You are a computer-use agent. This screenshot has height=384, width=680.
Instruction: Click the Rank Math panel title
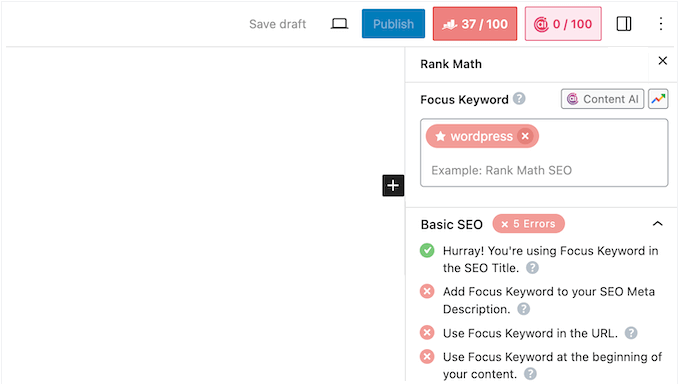[451, 64]
